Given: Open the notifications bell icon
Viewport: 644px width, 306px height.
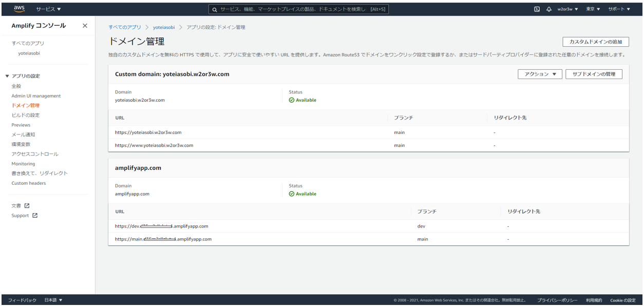Looking at the screenshot, I should pos(548,9).
